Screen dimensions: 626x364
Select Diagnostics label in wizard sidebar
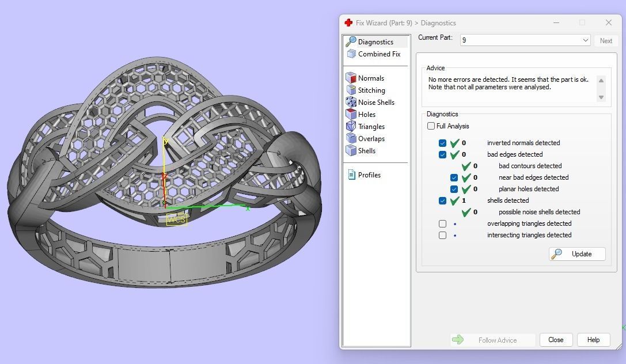375,42
